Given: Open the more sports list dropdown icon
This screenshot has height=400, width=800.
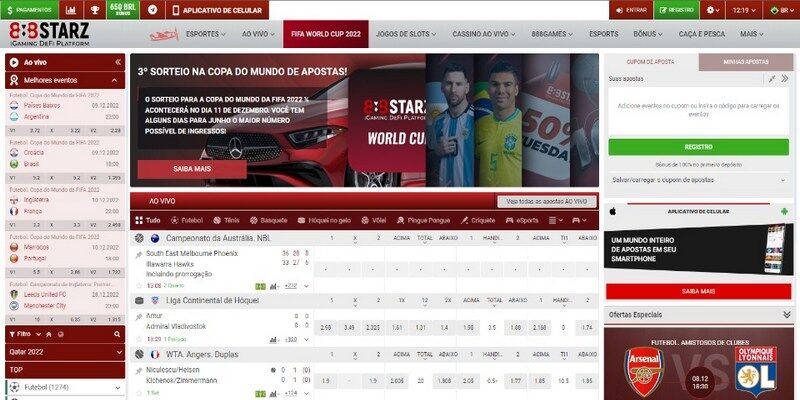Looking at the screenshot, I should (556, 220).
